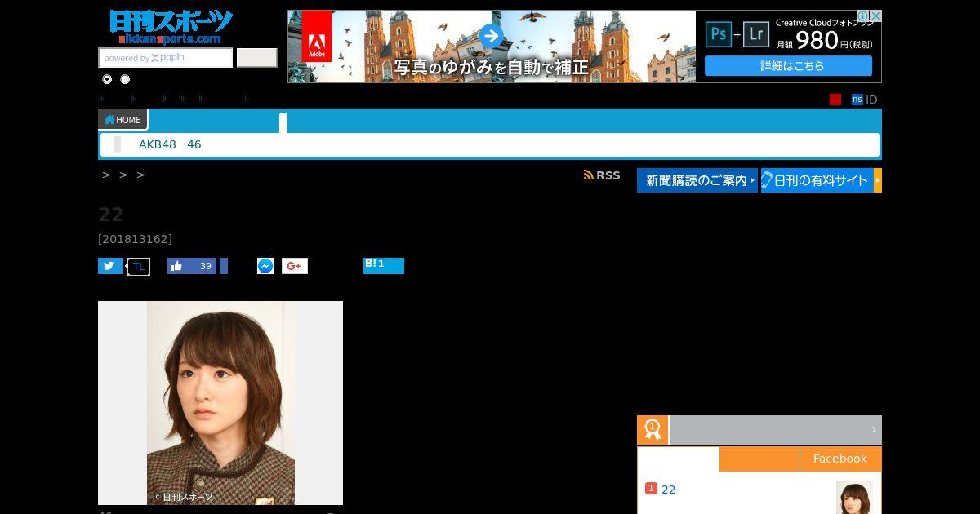Click the search submit button
This screenshot has width=980, height=514.
pyautogui.click(x=256, y=58)
